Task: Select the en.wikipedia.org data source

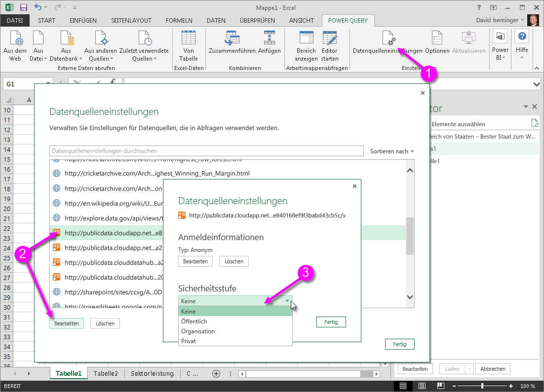Action: (107, 203)
